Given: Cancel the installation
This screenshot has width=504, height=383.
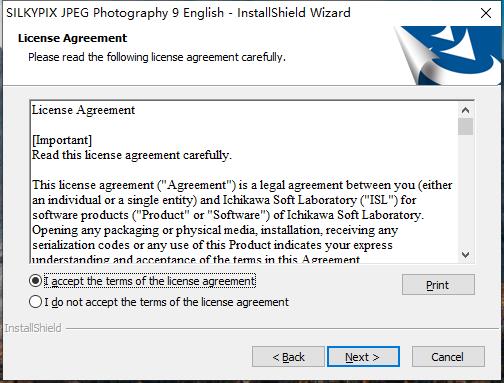Looking at the screenshot, I should [x=448, y=357].
